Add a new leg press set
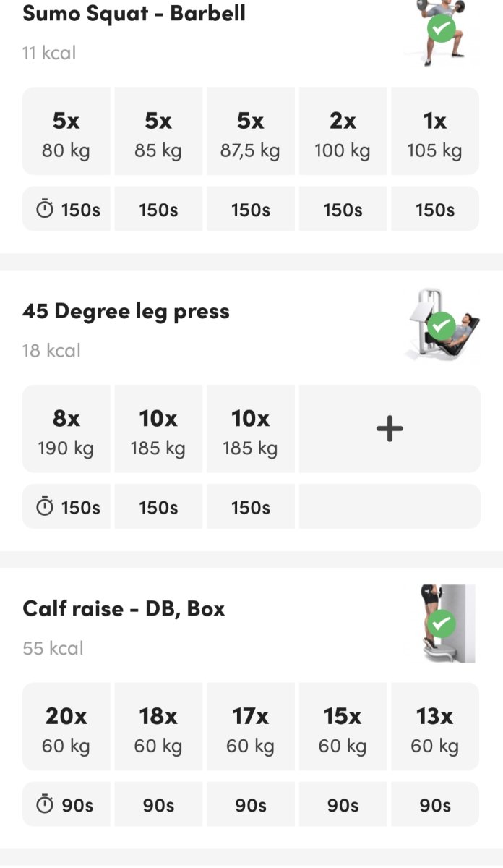Screen dimensions: 503x868 click(389, 429)
